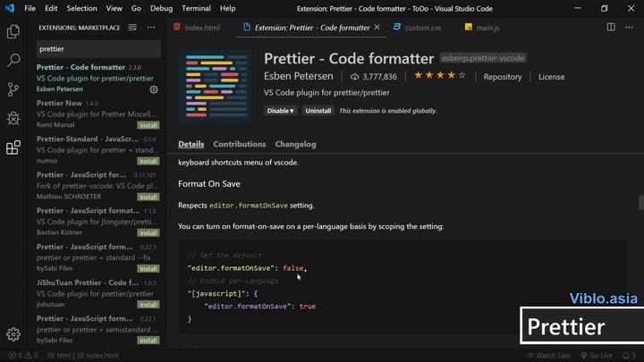Open editor more actions ellipsis

629,27
